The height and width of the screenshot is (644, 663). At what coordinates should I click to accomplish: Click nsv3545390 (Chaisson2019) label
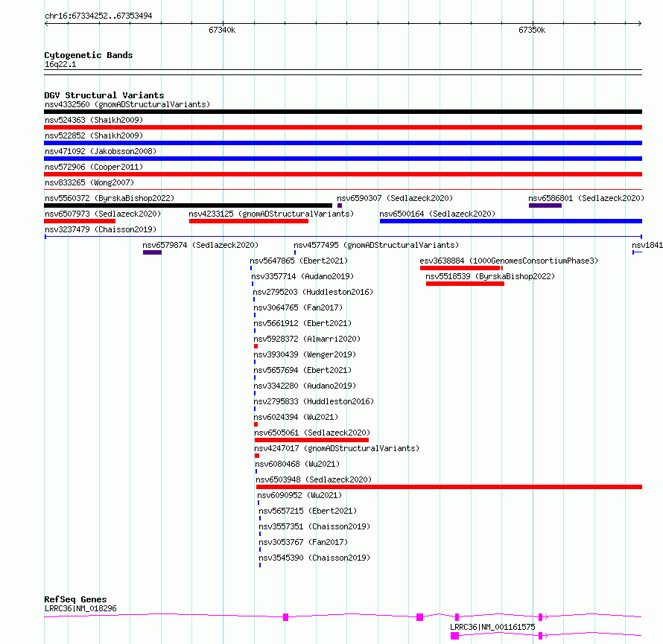tap(314, 558)
